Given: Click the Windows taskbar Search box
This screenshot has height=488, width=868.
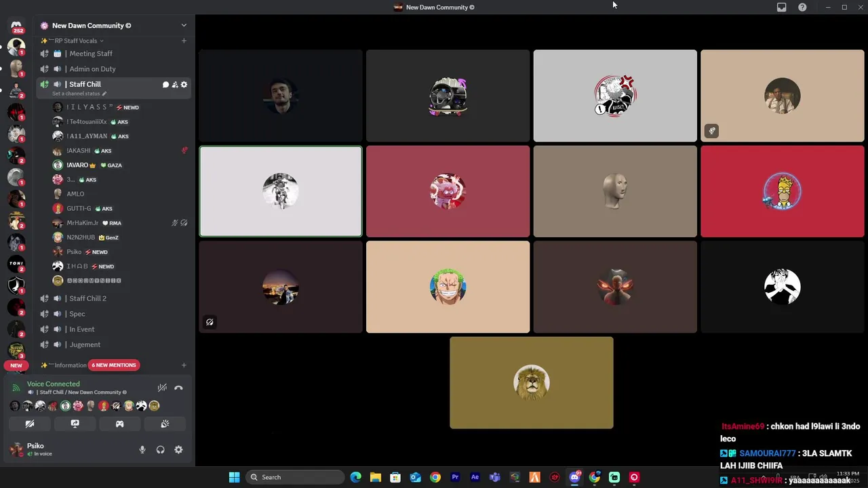Looking at the screenshot, I should tap(294, 477).
